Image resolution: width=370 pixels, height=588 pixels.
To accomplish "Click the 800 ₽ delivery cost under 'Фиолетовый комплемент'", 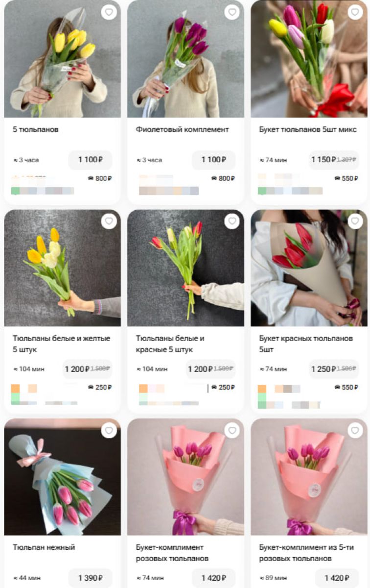I will [223, 178].
